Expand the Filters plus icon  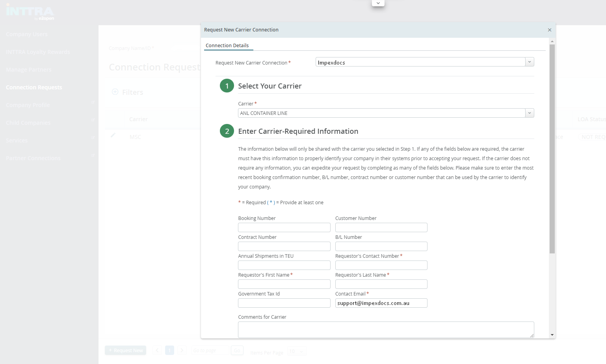(115, 92)
